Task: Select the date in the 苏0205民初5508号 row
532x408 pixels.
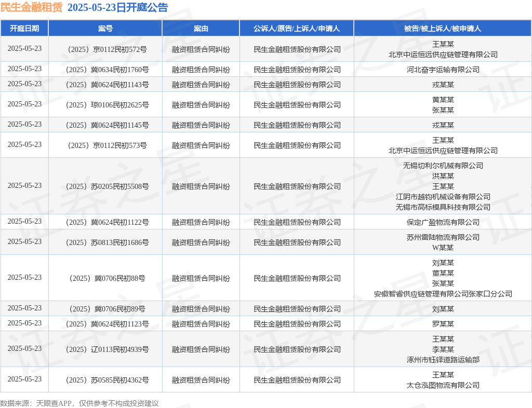Action: pos(24,186)
